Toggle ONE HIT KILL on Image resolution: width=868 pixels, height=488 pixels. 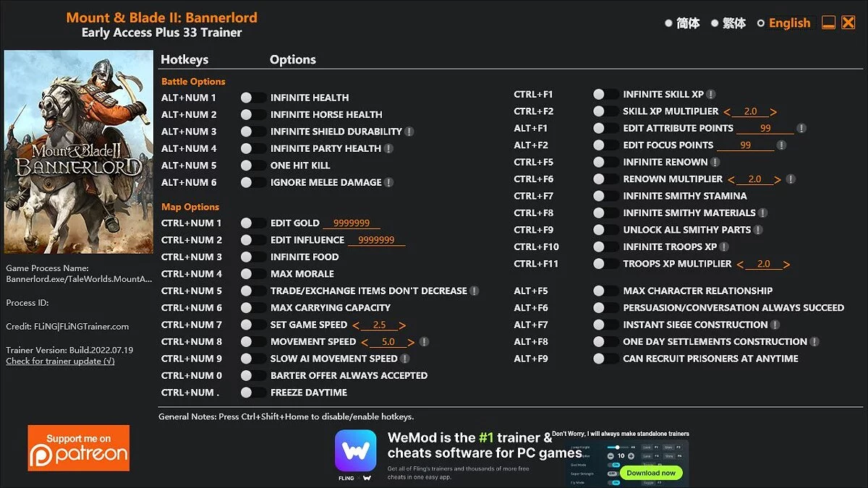pyautogui.click(x=252, y=165)
